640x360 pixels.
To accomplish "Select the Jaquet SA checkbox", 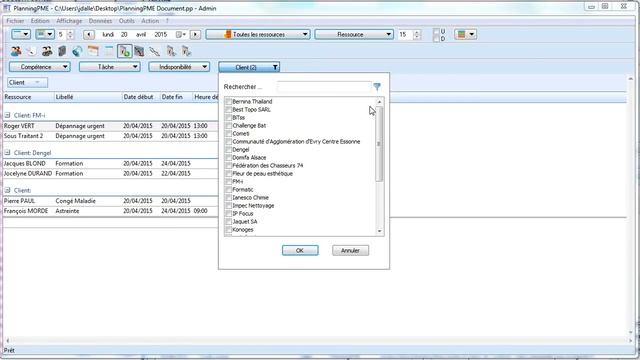I will (229, 222).
